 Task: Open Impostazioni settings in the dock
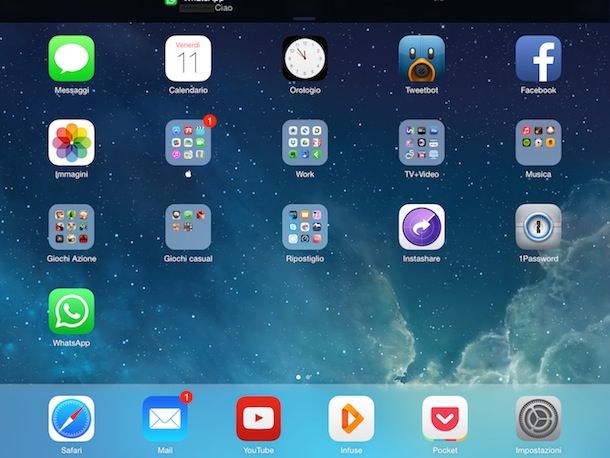tap(538, 419)
